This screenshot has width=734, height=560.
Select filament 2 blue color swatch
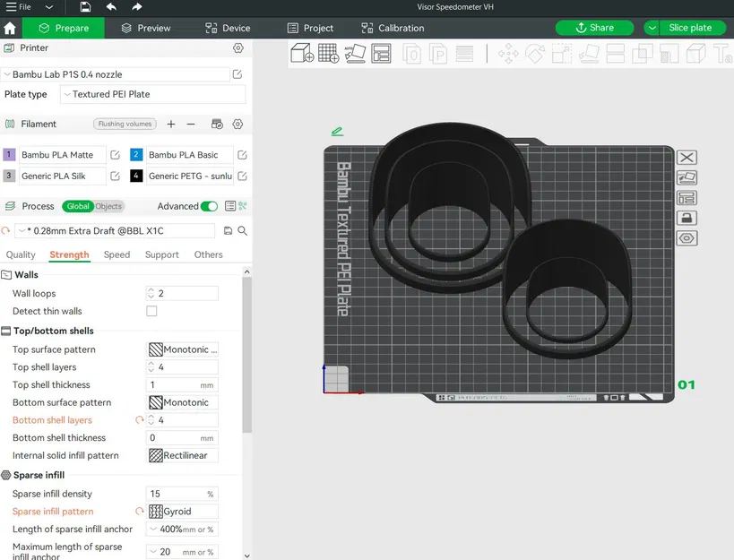coord(135,154)
